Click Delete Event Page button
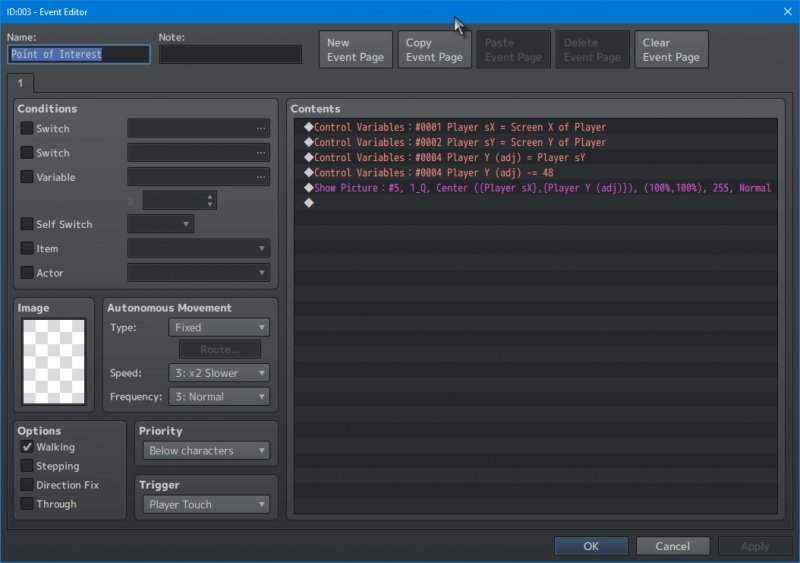Viewport: 800px width, 563px height. (x=592, y=50)
